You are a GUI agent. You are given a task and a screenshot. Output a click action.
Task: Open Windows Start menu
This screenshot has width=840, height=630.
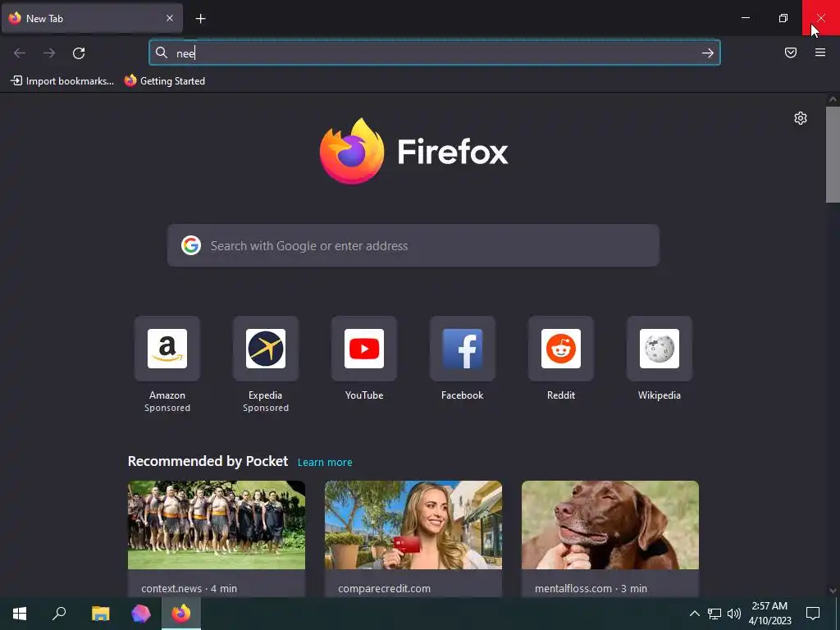[20, 614]
